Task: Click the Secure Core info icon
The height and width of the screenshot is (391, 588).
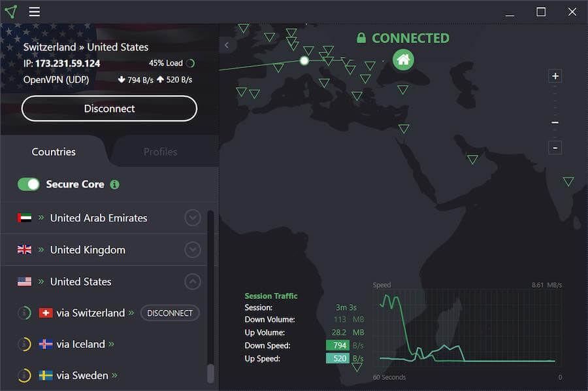Action: coord(114,184)
